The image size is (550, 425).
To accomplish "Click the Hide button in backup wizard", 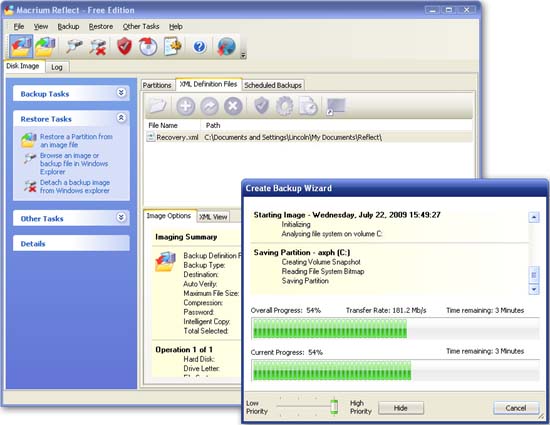I will [x=401, y=408].
